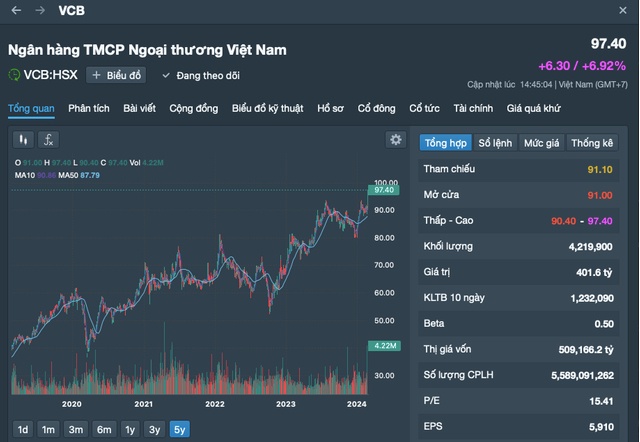Open the Cộng đồng tab
The width and height of the screenshot is (640, 442).
point(193,109)
